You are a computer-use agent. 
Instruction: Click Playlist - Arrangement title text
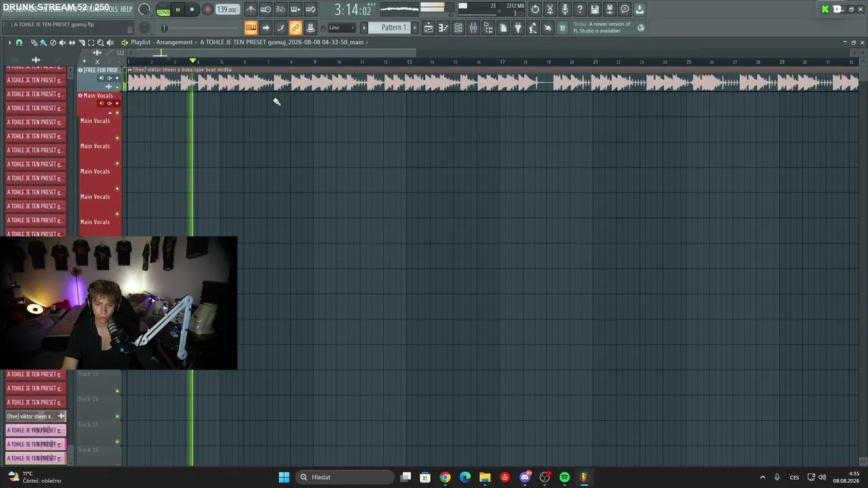[x=162, y=42]
